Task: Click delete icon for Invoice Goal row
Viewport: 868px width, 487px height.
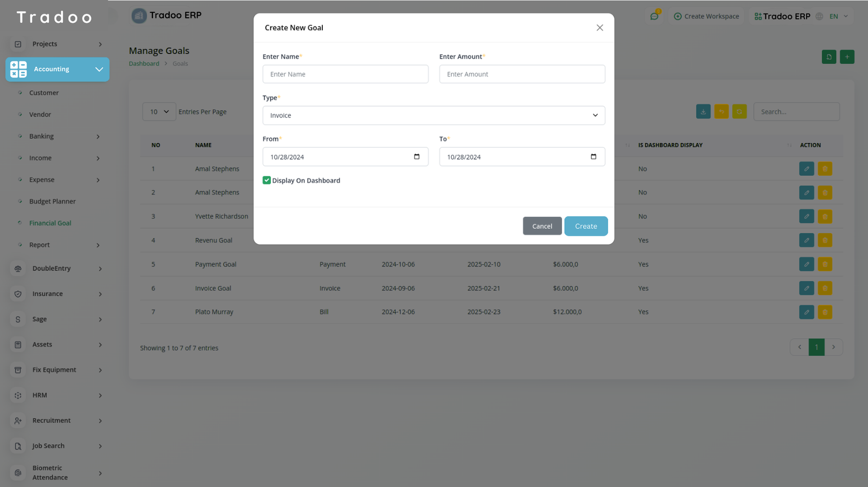Action: (x=825, y=288)
